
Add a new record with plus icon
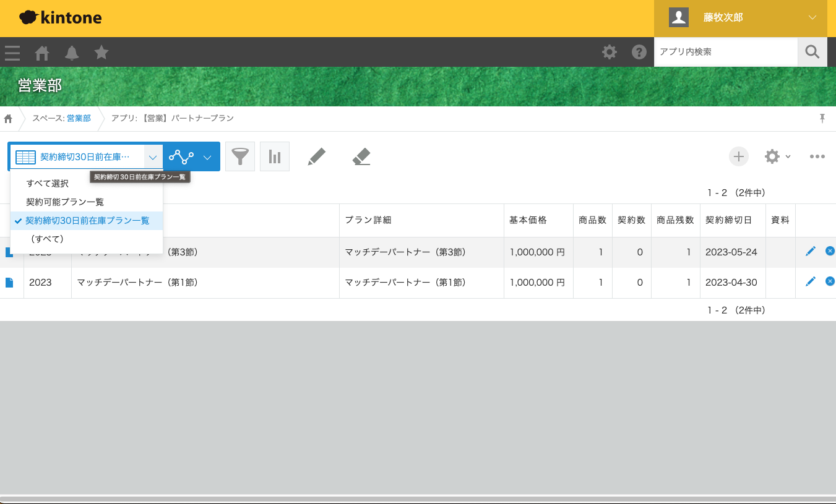pyautogui.click(x=738, y=156)
